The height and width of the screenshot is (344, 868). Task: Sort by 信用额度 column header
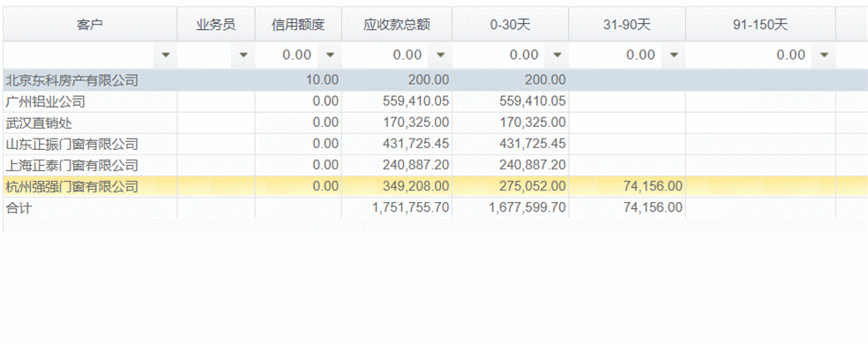point(298,25)
